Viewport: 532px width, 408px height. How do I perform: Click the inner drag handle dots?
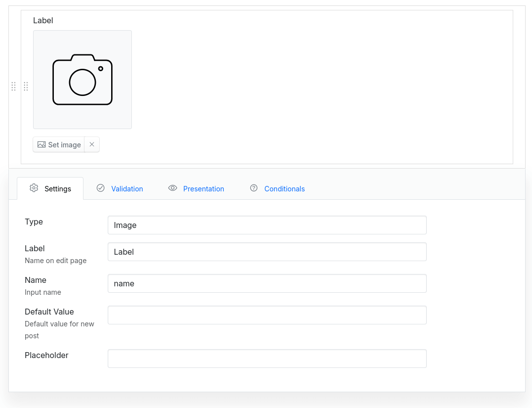click(x=26, y=86)
